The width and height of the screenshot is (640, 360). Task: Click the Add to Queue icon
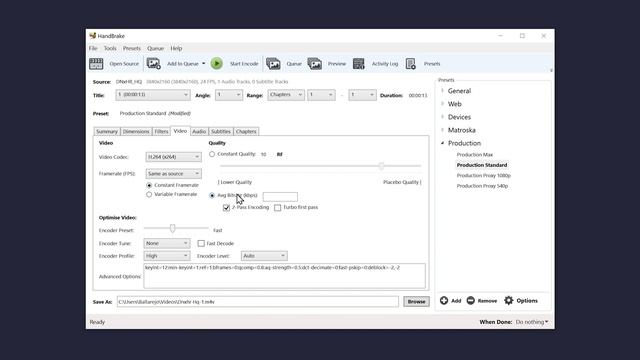pos(154,64)
